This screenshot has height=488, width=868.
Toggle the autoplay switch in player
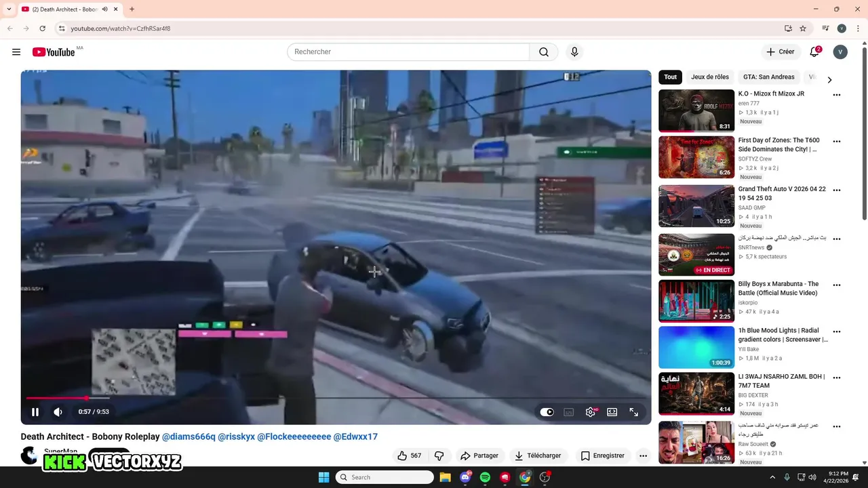coord(547,411)
